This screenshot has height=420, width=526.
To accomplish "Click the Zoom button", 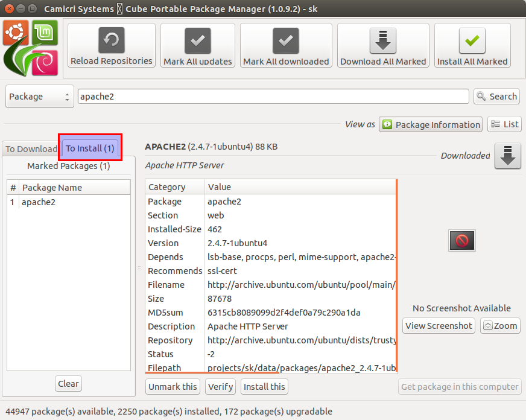I will tap(500, 326).
